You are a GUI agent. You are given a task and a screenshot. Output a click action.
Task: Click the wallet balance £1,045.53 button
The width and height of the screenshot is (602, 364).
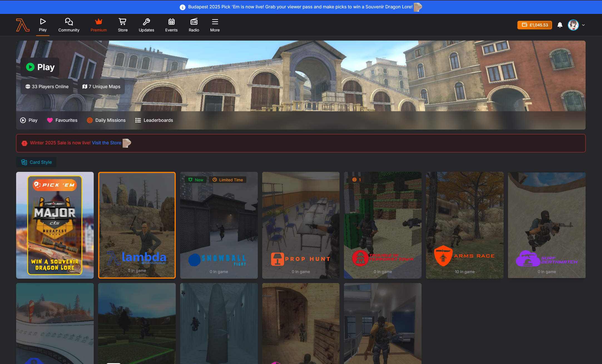pos(534,25)
